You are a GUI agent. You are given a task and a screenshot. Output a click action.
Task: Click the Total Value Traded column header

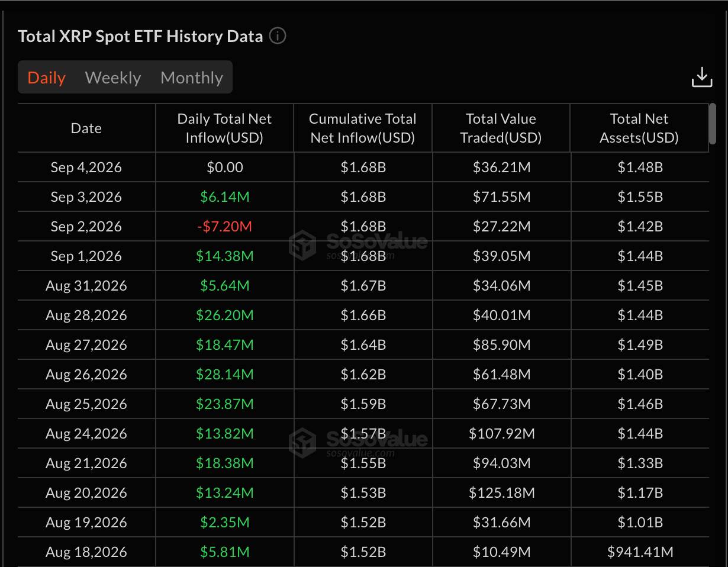501,128
